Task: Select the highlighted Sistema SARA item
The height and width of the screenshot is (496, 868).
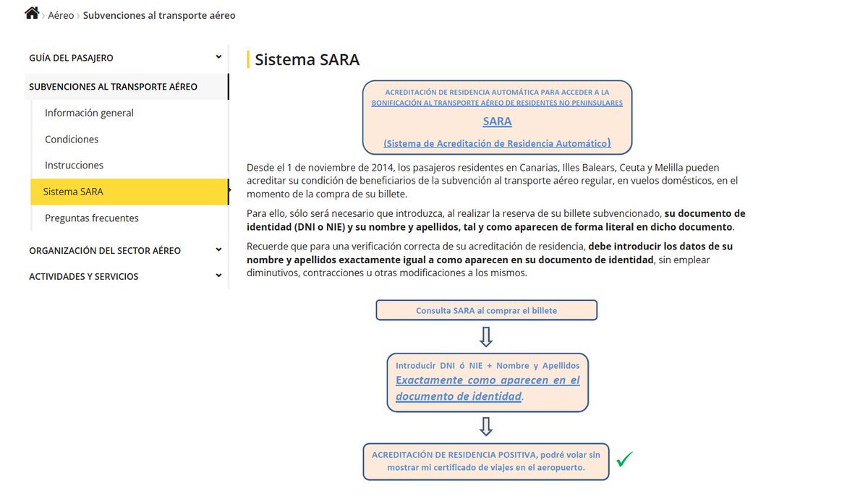Action: point(129,192)
